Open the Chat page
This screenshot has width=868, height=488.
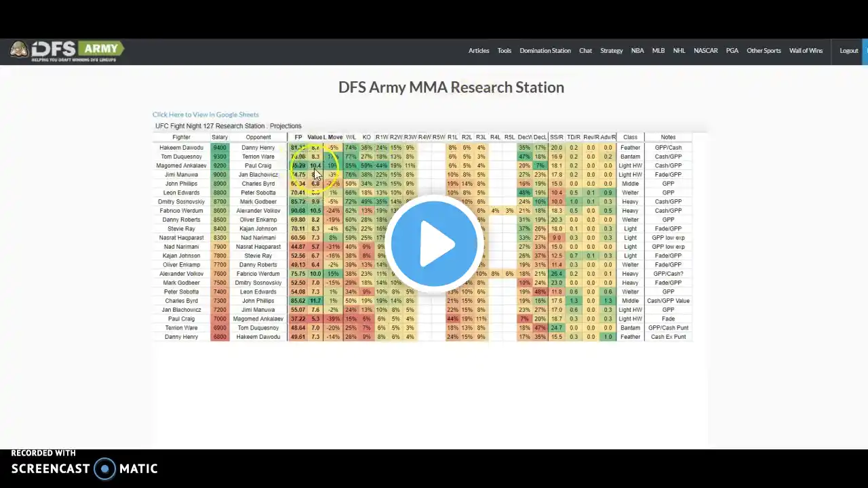[x=585, y=51]
